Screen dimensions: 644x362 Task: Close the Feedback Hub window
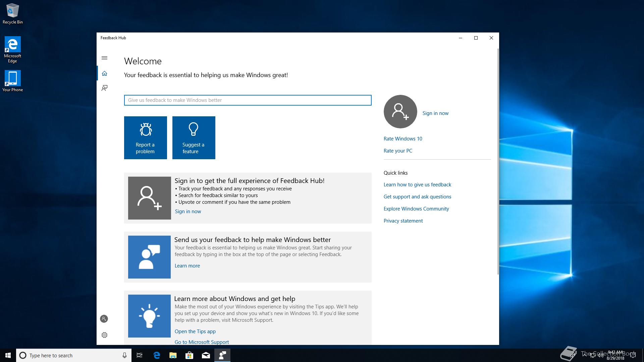click(491, 38)
